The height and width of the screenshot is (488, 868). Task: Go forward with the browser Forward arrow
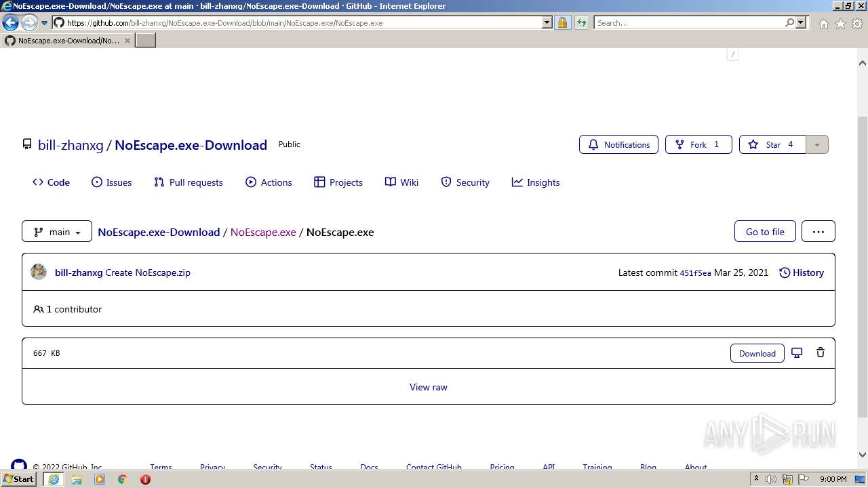29,23
